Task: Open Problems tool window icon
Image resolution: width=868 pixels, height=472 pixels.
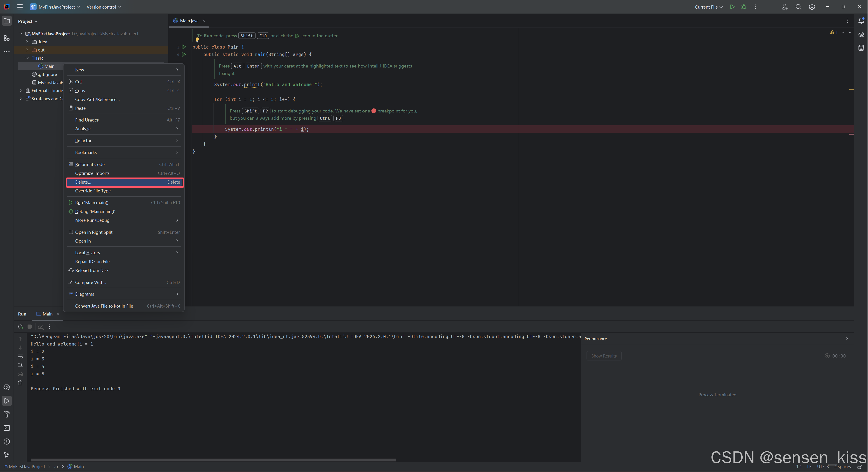Action: pyautogui.click(x=7, y=441)
